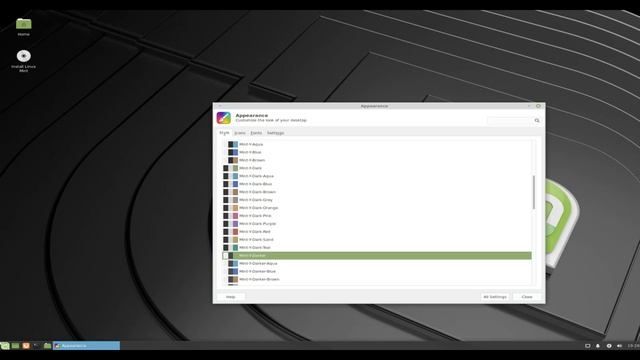Screen dimensions: 640x360
Task: Minimize the Appearance window
Action: point(529,106)
